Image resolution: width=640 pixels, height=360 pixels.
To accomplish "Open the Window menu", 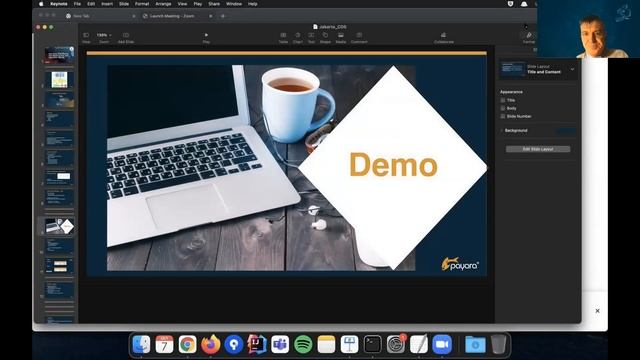I will [x=234, y=4].
